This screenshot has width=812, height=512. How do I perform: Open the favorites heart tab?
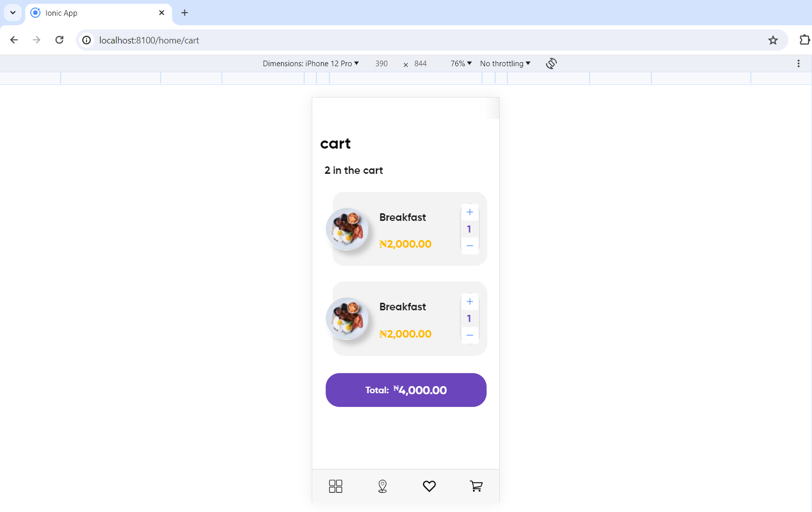coord(429,486)
